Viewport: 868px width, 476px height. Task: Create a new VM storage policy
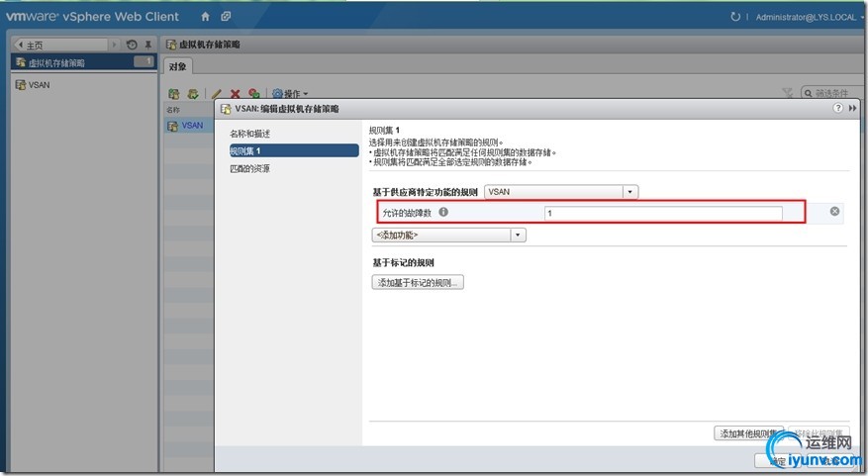174,94
